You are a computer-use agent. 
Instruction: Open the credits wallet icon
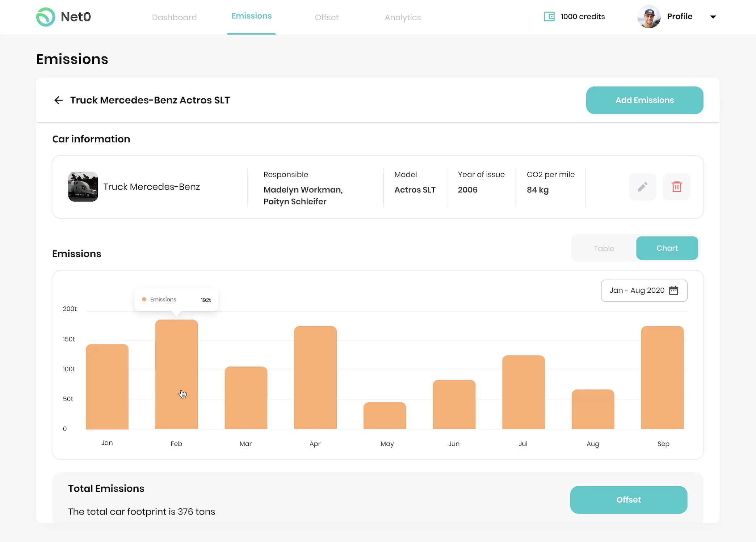[549, 17]
